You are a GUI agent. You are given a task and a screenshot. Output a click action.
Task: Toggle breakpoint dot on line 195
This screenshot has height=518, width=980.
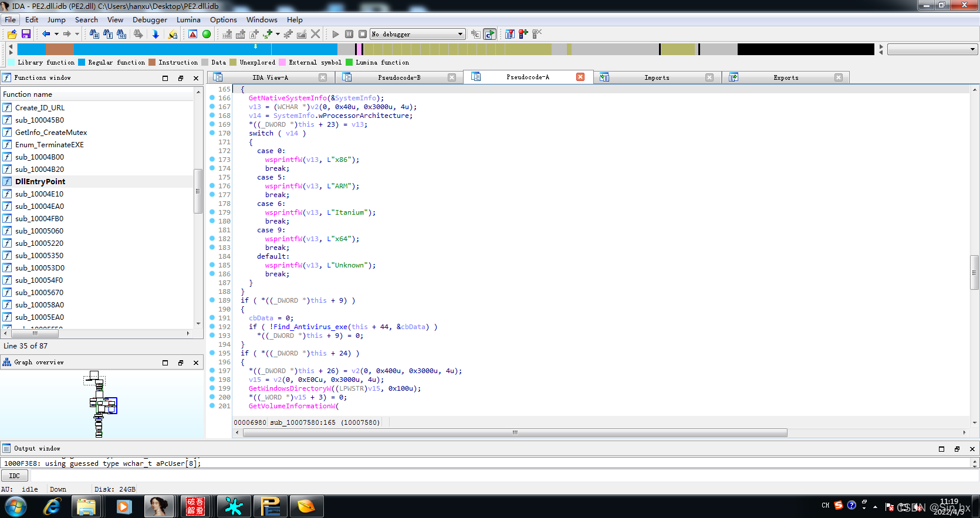point(212,353)
